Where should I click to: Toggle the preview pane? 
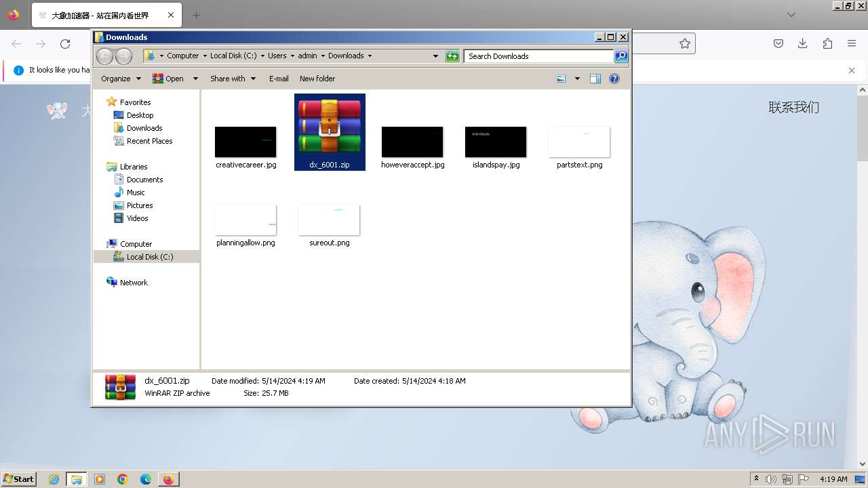[595, 79]
